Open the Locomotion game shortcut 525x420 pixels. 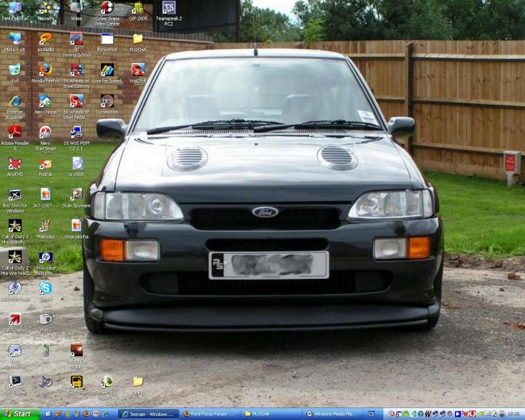107,101
